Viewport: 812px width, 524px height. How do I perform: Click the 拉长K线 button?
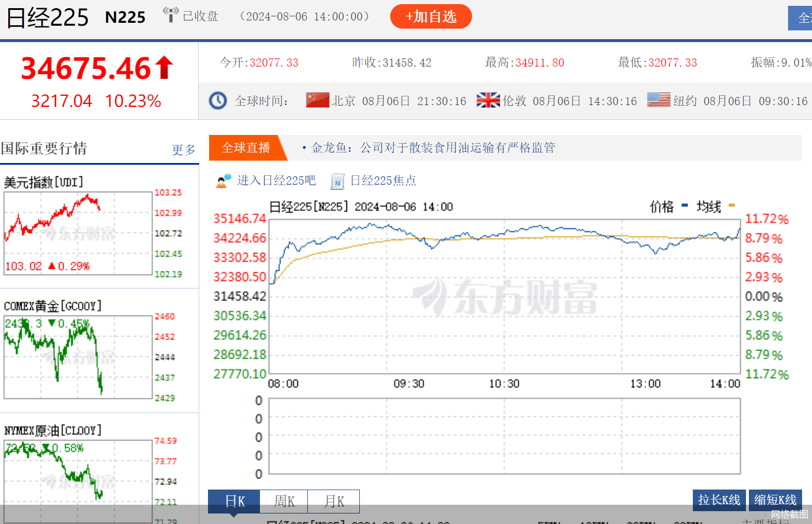719,500
